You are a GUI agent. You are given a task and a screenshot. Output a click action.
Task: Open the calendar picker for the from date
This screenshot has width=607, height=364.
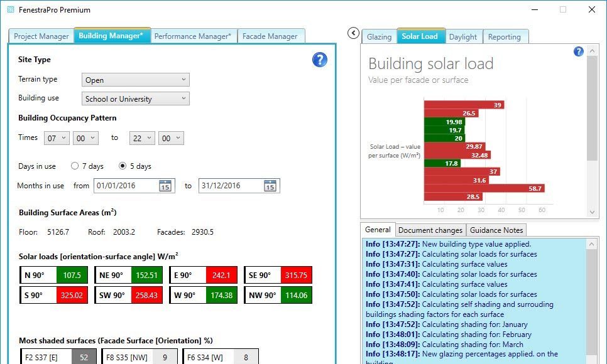point(165,186)
